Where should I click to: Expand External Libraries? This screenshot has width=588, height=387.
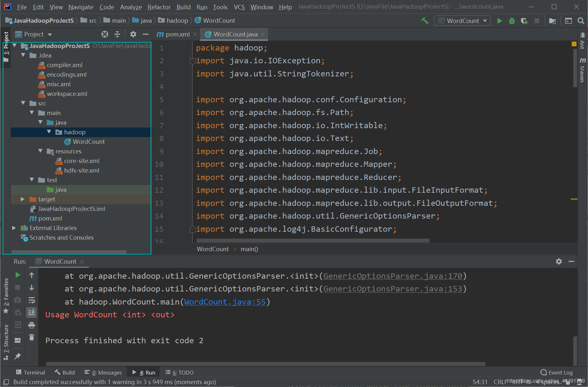(14, 228)
